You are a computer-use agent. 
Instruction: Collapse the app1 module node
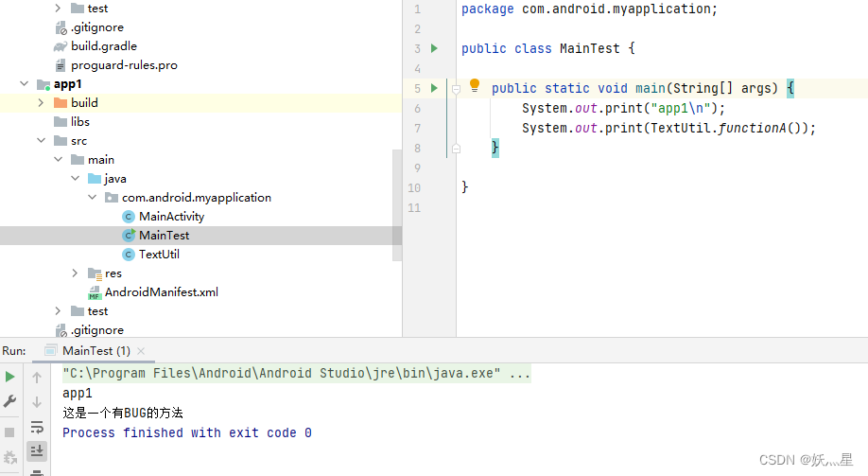point(24,83)
